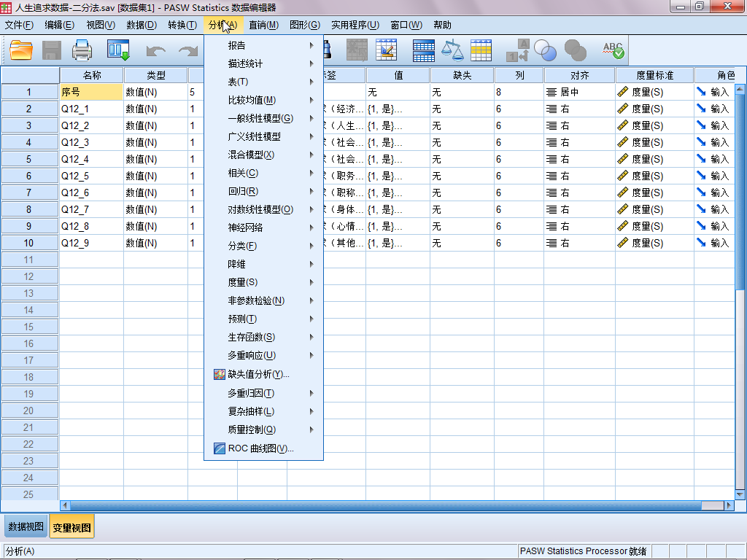The width and height of the screenshot is (747, 560).
Task: Open the 数据(D) menu
Action: click(x=142, y=25)
